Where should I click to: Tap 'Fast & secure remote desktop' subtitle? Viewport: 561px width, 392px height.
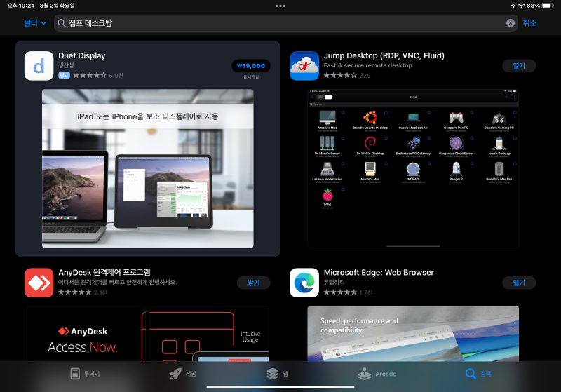(367, 65)
